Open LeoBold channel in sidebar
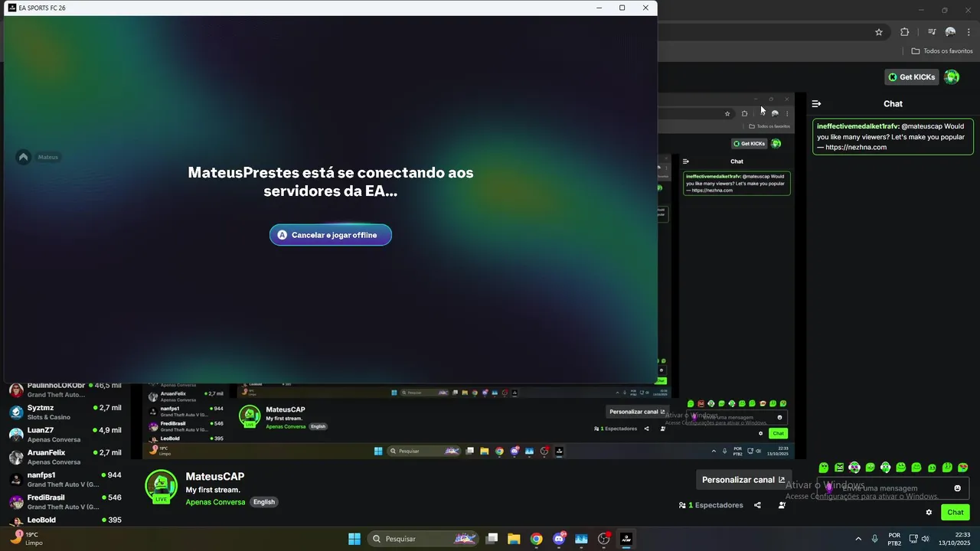This screenshot has height=551, width=980. tap(65, 520)
